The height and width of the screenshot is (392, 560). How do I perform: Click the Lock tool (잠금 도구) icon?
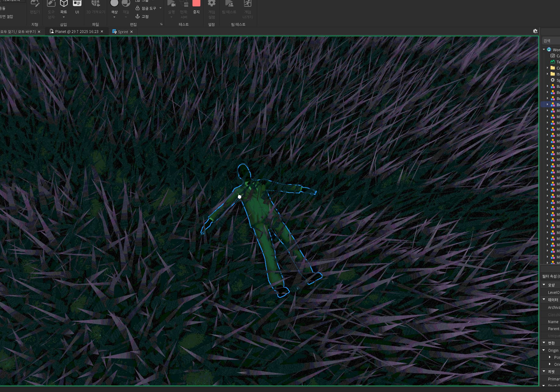pos(138,8)
